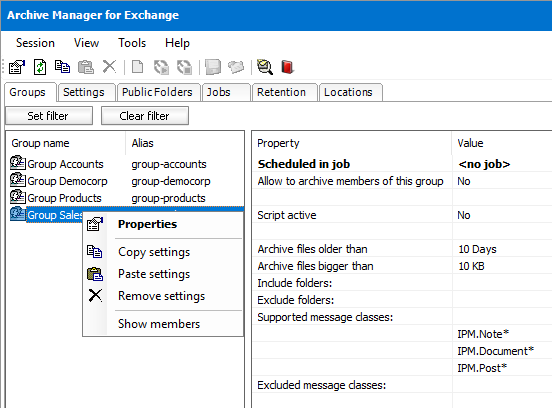Switch to the Jobs tab

(226, 92)
